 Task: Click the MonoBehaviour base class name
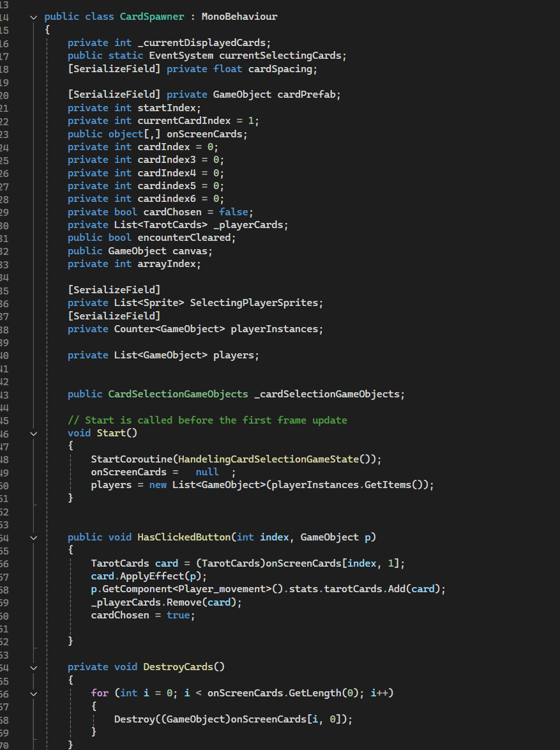tap(239, 17)
